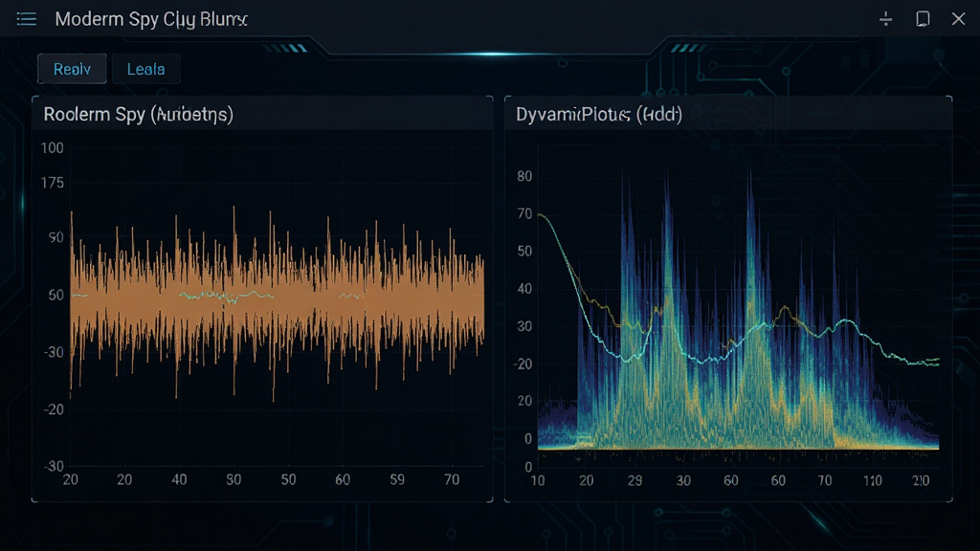980x551 pixels.
Task: Click the yellow baseline band in spectrogram
Action: pyautogui.click(x=738, y=445)
